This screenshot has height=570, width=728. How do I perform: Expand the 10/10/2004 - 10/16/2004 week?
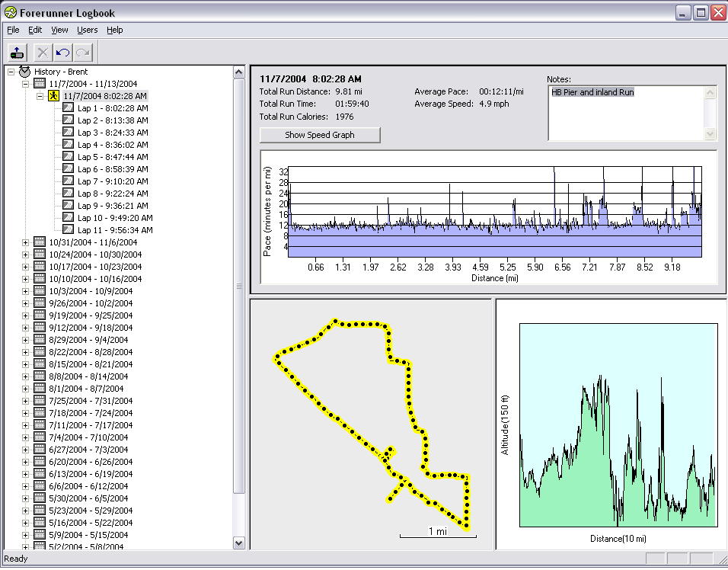coord(26,279)
